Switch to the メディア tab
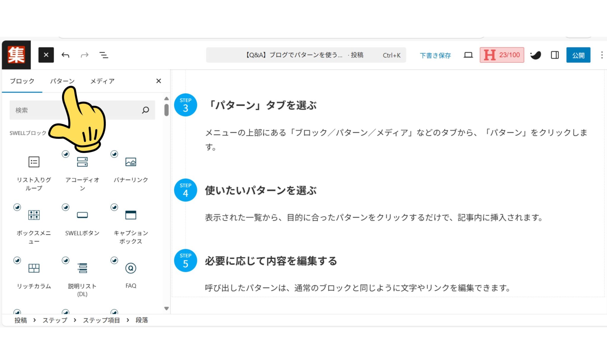The image size is (607, 364). point(102,81)
